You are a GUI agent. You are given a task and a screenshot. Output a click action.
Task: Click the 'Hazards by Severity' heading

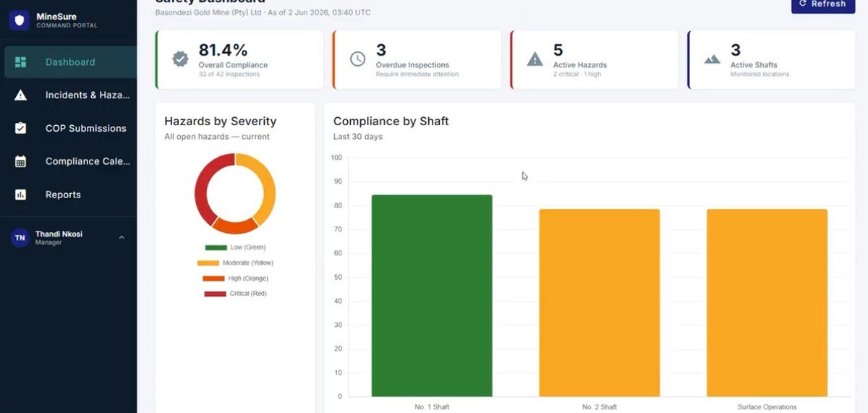(x=221, y=122)
